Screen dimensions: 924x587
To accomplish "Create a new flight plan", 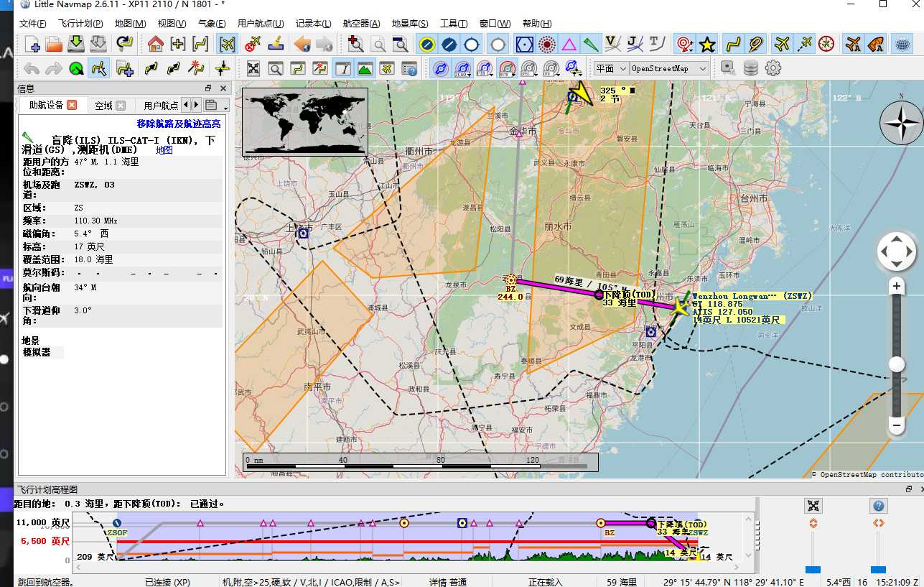I will pyautogui.click(x=32, y=45).
